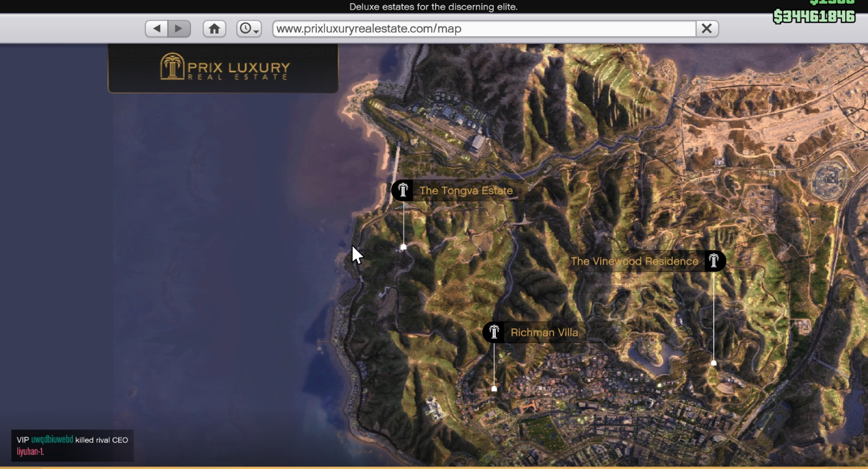Click the Prix Luxury Real Estate logo

coord(225,68)
